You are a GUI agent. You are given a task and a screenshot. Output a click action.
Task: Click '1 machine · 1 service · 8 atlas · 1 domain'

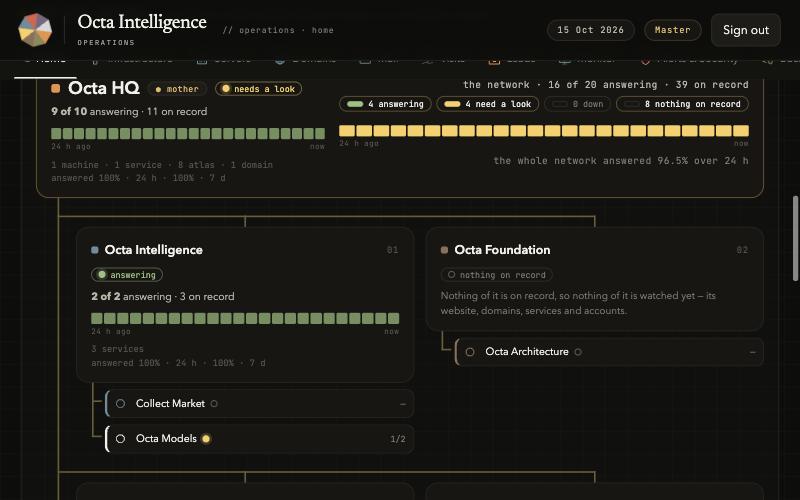[x=162, y=165]
